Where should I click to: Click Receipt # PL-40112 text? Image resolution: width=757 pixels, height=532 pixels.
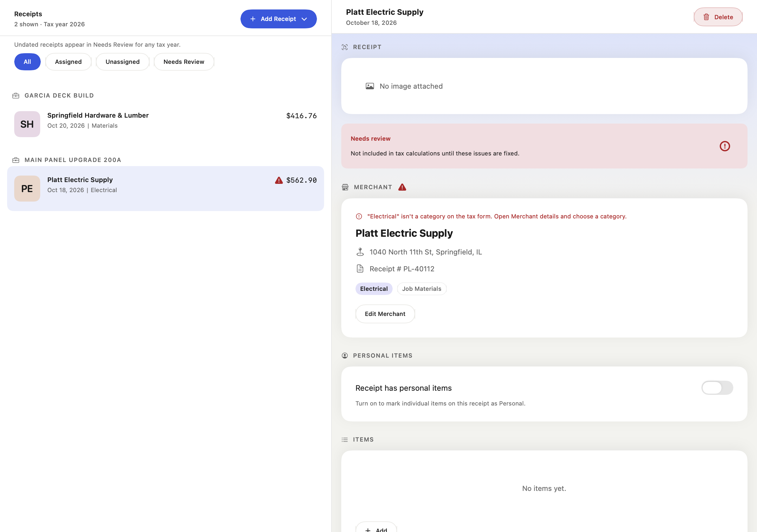coord(402,269)
